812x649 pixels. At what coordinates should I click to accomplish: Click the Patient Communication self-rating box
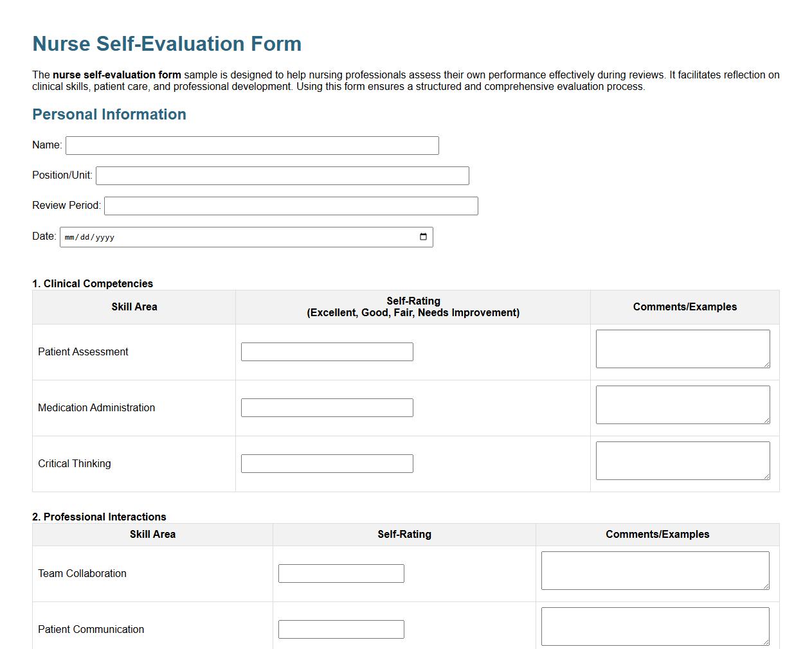click(341, 629)
